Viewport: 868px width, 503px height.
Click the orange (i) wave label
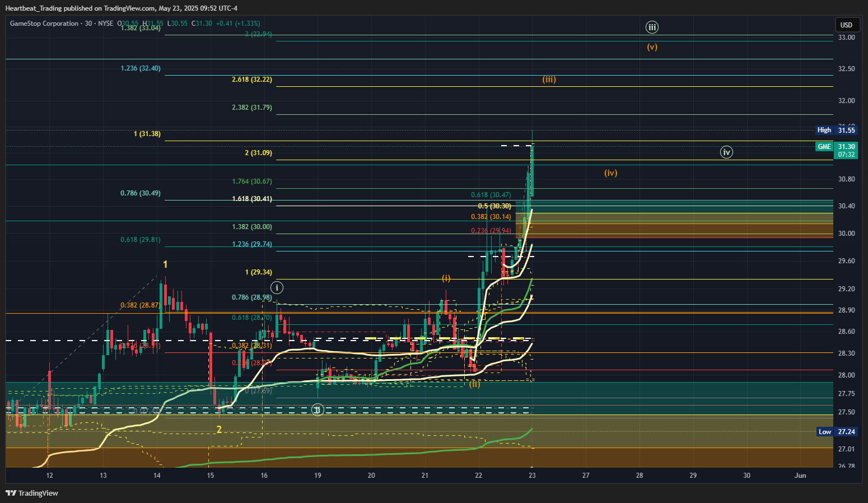446,278
